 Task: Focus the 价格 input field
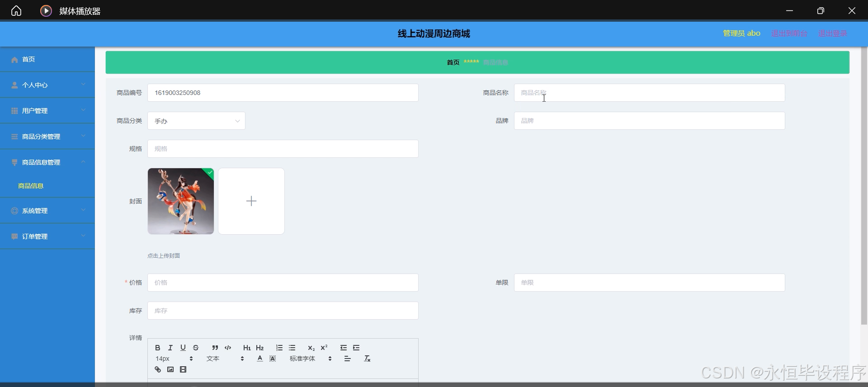click(x=283, y=283)
